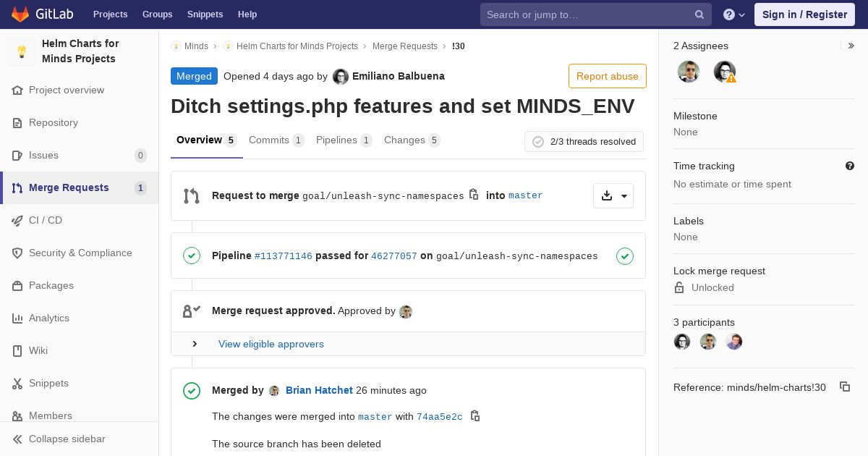Screen dimensions: 868x456
Task: Open the Time tracking help icon
Action: 850,166
